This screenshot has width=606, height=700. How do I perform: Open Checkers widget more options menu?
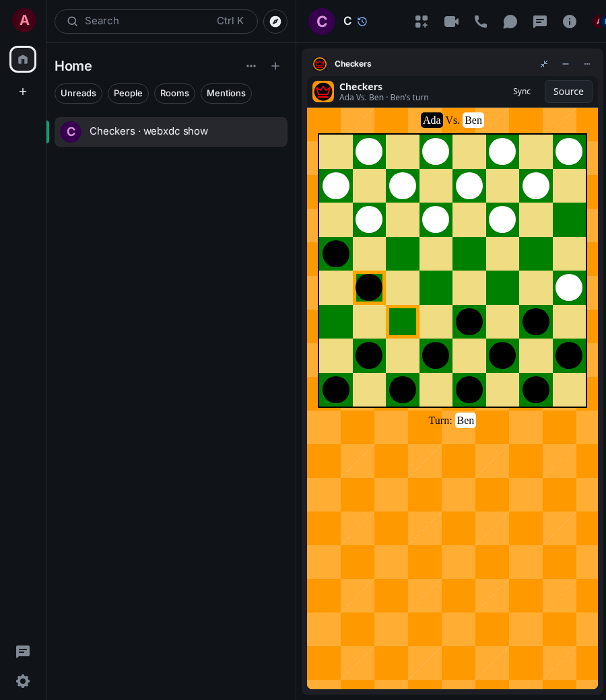(x=586, y=64)
